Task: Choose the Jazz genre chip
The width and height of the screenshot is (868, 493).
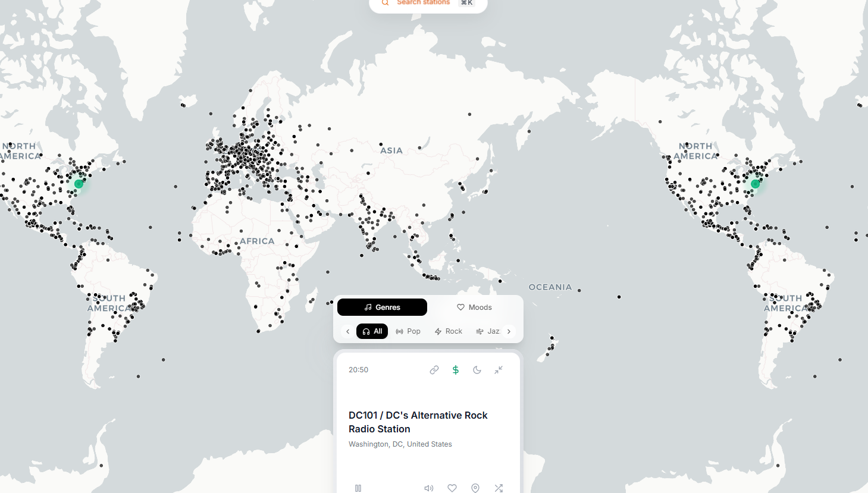Action: tap(488, 331)
